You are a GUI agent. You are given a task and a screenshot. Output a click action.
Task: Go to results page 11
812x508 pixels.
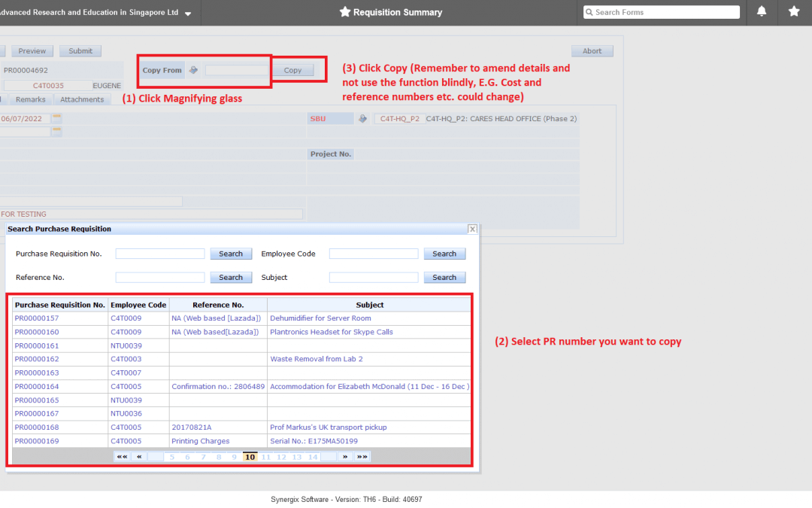pyautogui.click(x=265, y=458)
